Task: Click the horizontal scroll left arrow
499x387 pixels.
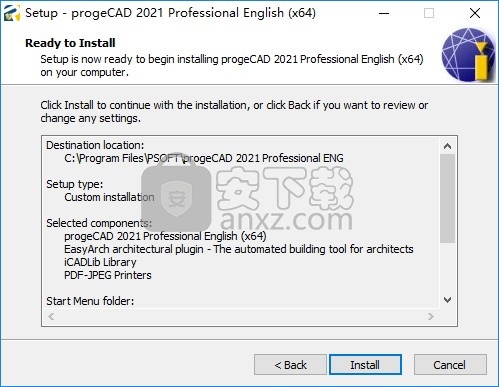Action: tap(51, 316)
